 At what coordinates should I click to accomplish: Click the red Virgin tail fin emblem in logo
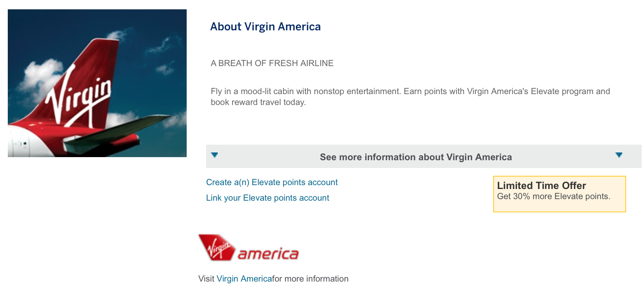pyautogui.click(x=217, y=247)
